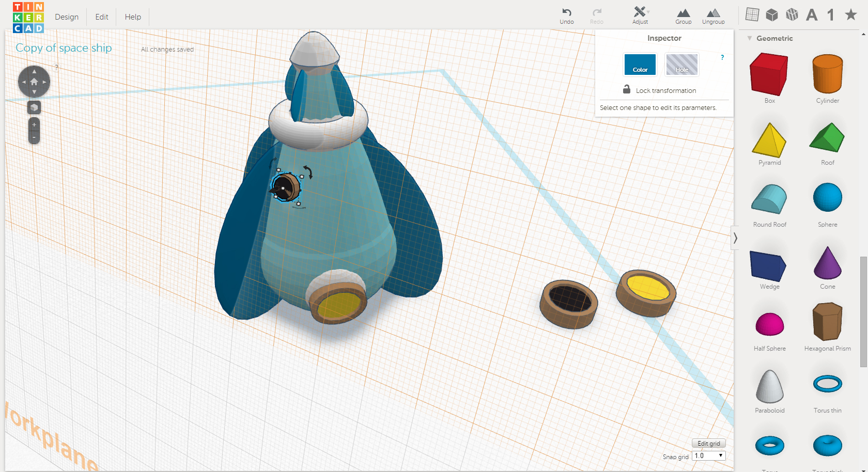Screen dimensions: 868x472
Task: Fit view to selection cube button
Action: click(x=34, y=107)
